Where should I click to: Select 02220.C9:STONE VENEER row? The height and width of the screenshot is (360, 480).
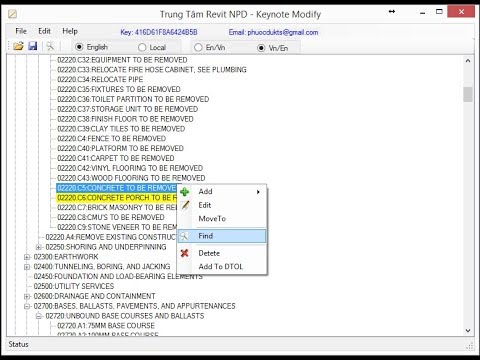point(117,227)
